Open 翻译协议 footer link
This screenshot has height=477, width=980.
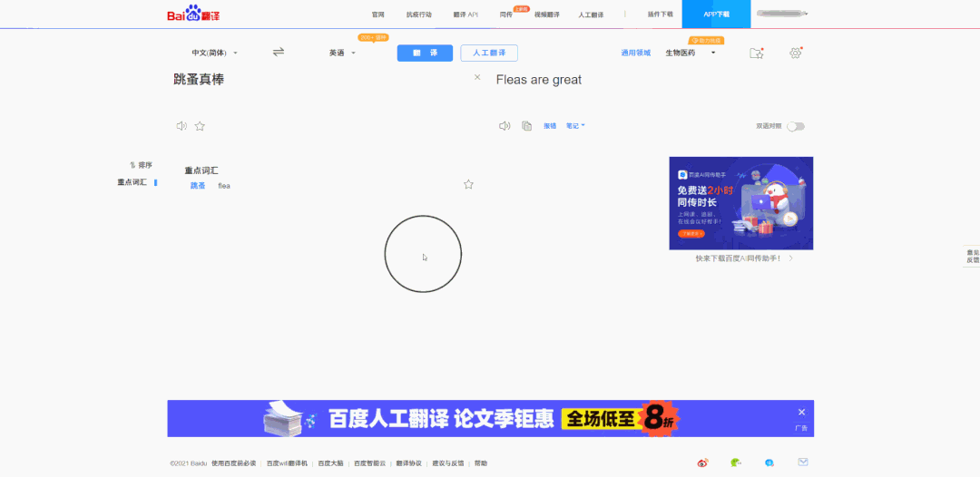point(408,463)
